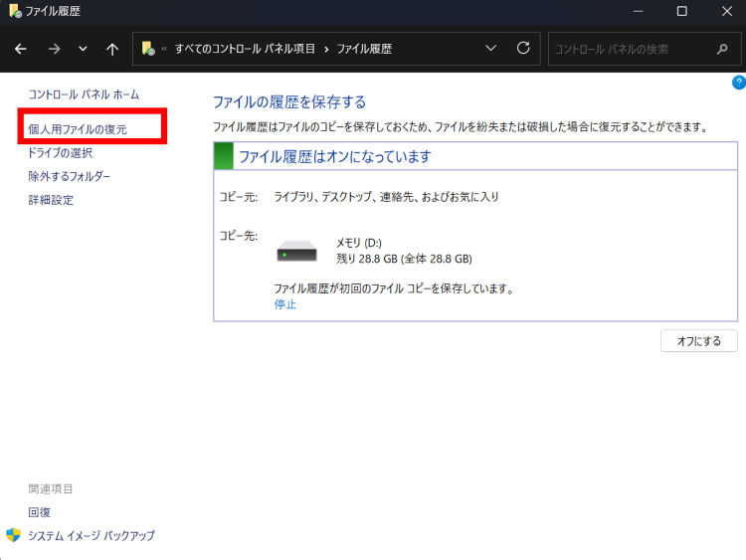Open ドライブの選択
746x560 pixels.
tap(61, 153)
